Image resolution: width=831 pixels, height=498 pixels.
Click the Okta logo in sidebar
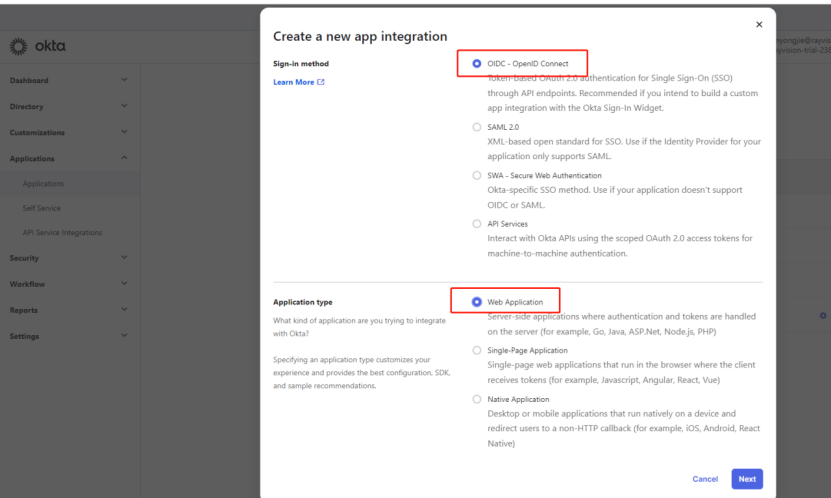pyautogui.click(x=38, y=47)
